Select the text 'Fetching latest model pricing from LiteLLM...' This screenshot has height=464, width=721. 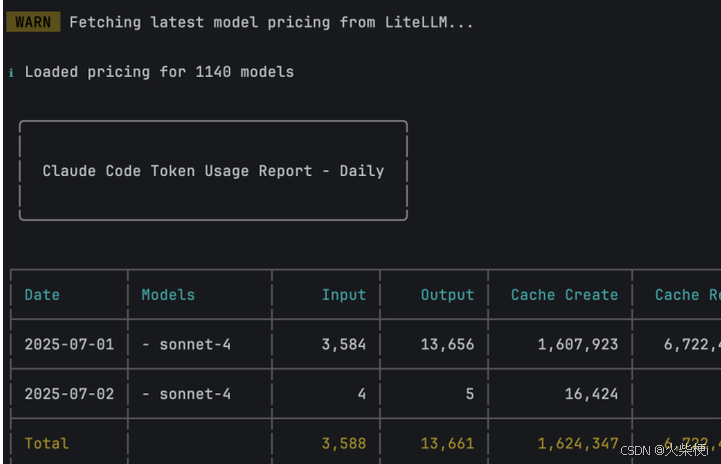271,23
